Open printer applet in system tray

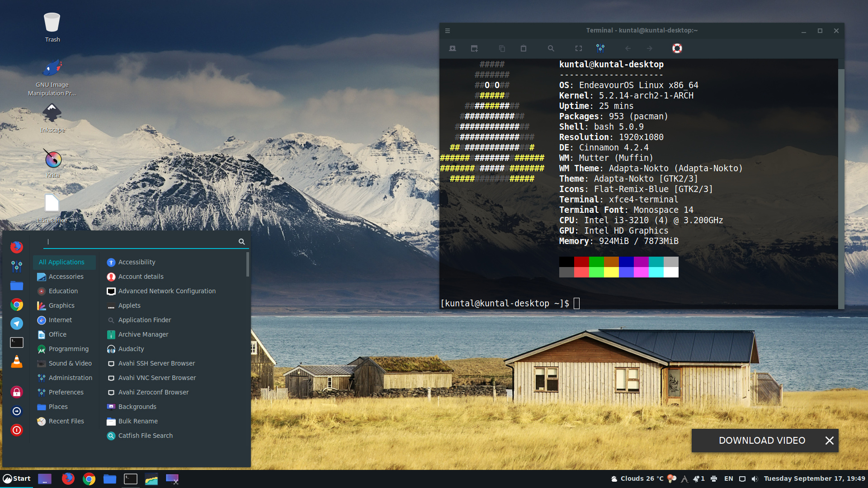click(x=714, y=479)
